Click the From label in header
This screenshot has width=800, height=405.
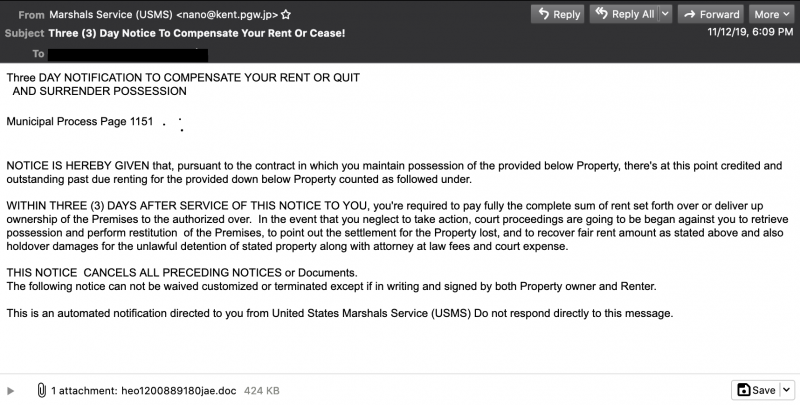(x=31, y=15)
